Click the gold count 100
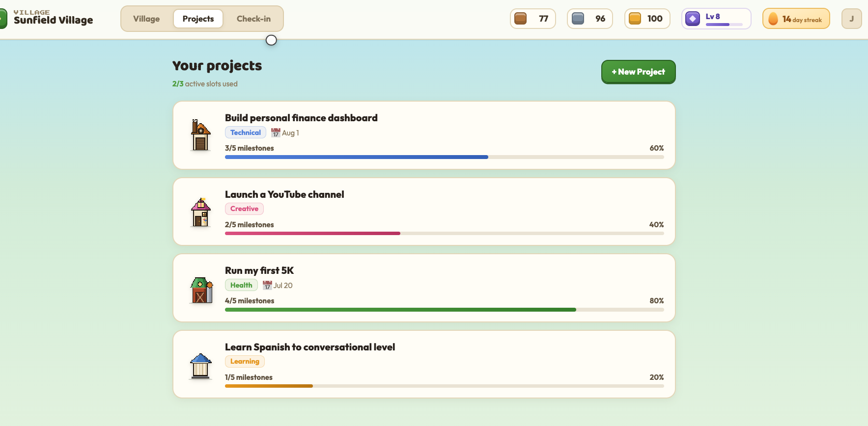The image size is (868, 426). coord(655,19)
